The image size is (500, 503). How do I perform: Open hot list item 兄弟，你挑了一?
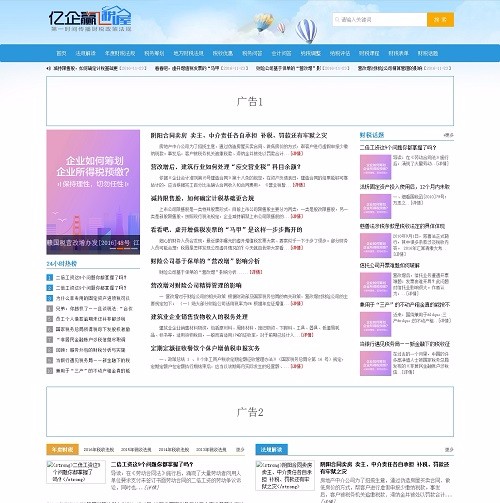click(94, 309)
